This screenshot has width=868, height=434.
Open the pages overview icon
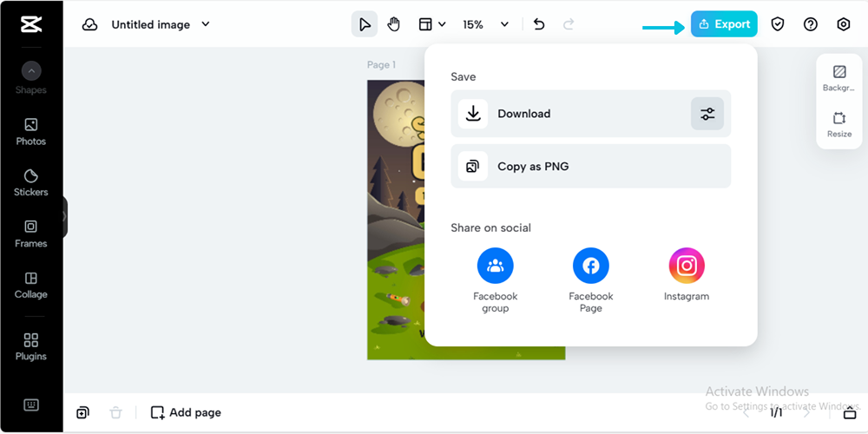click(x=849, y=412)
